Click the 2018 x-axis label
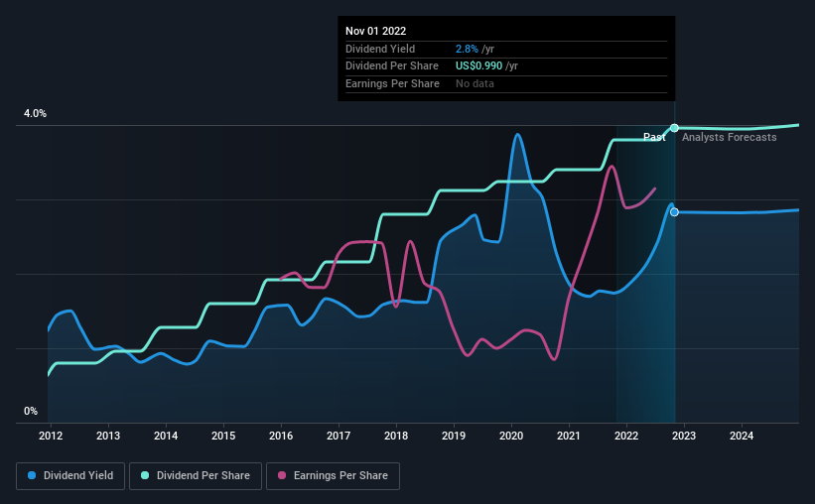The width and height of the screenshot is (815, 504). click(x=396, y=436)
